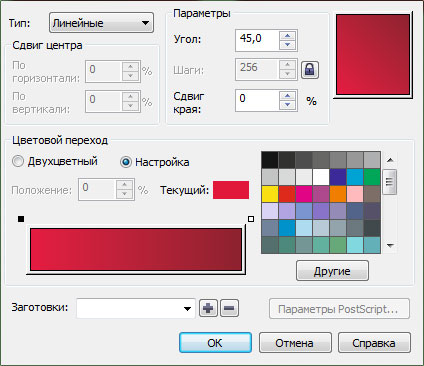Increase the Угол value with up arrow
This screenshot has width=424, height=366.
pyautogui.click(x=287, y=36)
